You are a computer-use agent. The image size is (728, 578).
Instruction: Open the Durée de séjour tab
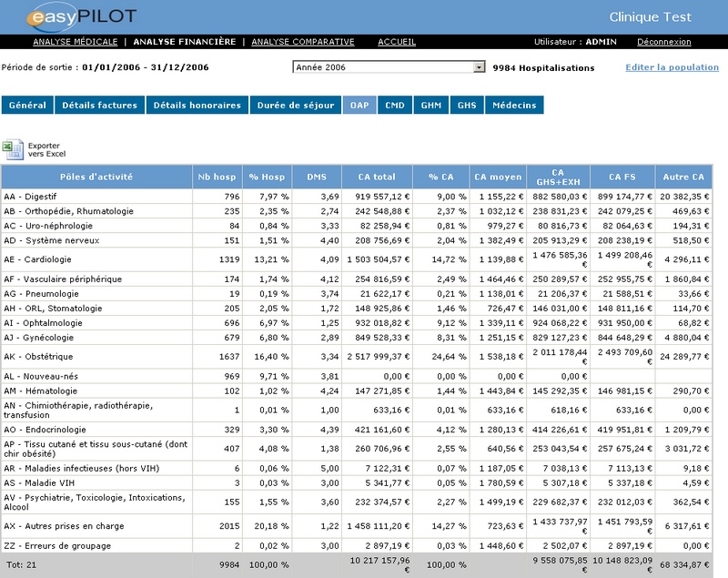pyautogui.click(x=296, y=105)
